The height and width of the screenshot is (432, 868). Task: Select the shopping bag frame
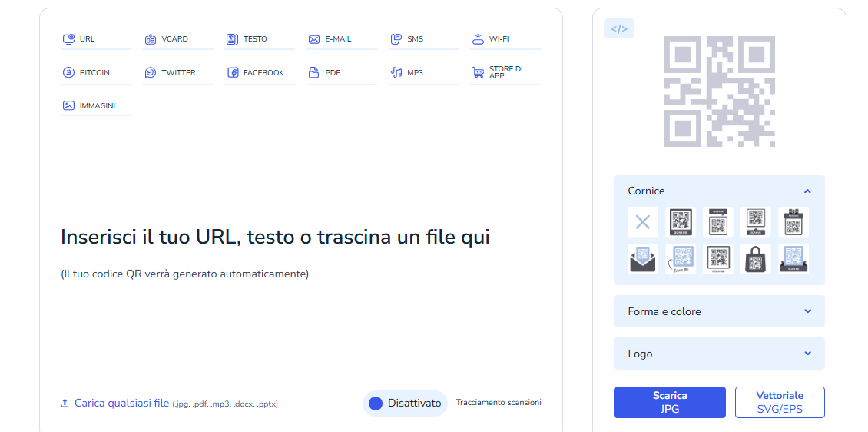[x=756, y=259]
